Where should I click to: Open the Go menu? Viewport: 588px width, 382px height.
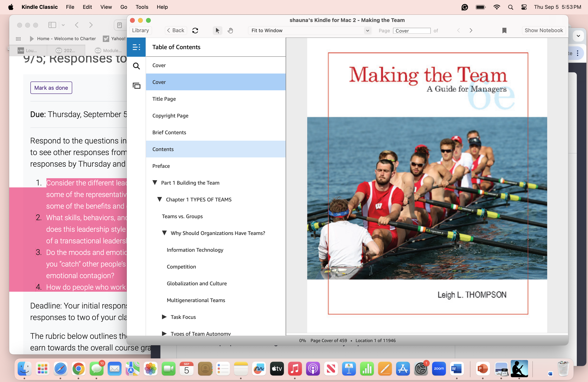pyautogui.click(x=124, y=7)
